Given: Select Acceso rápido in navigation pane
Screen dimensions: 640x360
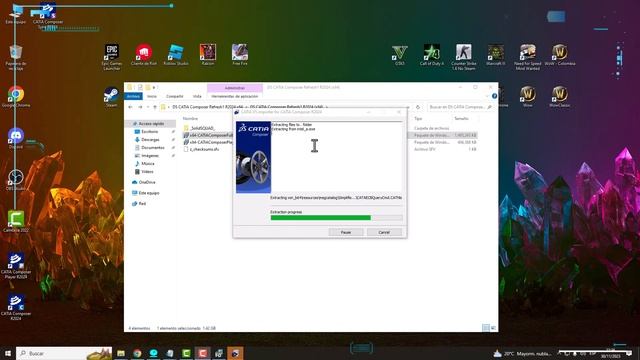Looking at the screenshot, I should tap(151, 123).
